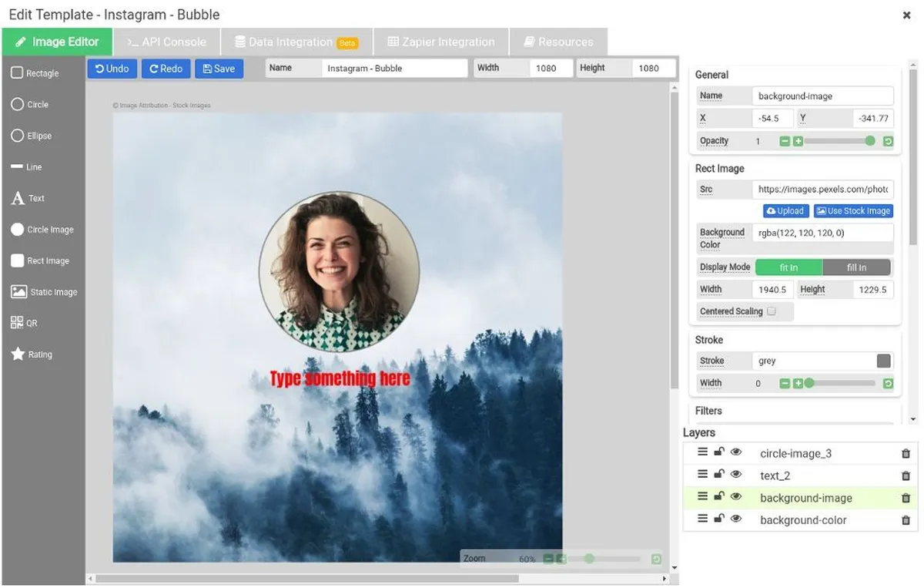Image resolution: width=924 pixels, height=588 pixels.
Task: Delete the text_2 layer
Action: click(x=906, y=476)
